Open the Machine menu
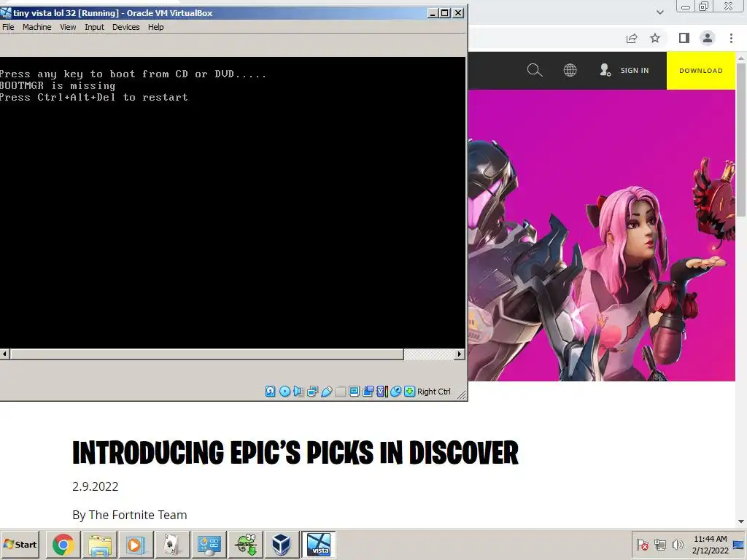The height and width of the screenshot is (560, 747). tap(36, 27)
